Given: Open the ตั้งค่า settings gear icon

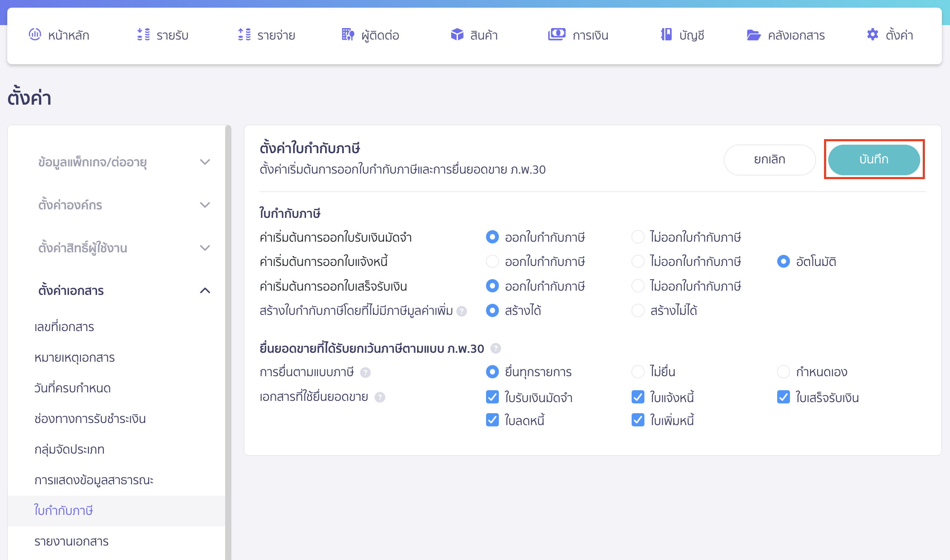Looking at the screenshot, I should pos(873,35).
